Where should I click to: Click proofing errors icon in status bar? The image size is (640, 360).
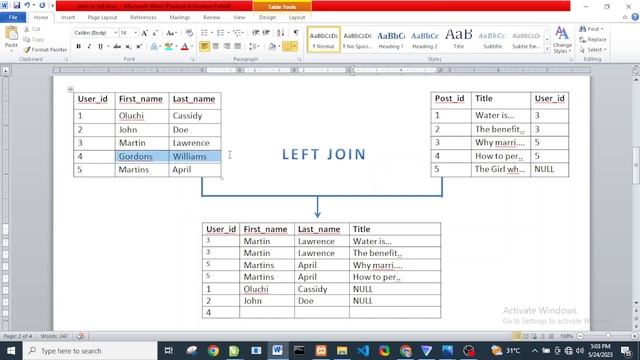point(80,336)
